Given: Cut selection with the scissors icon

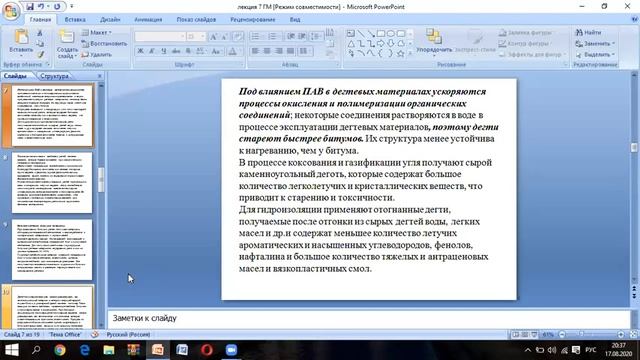Looking at the screenshot, I should tap(40, 33).
